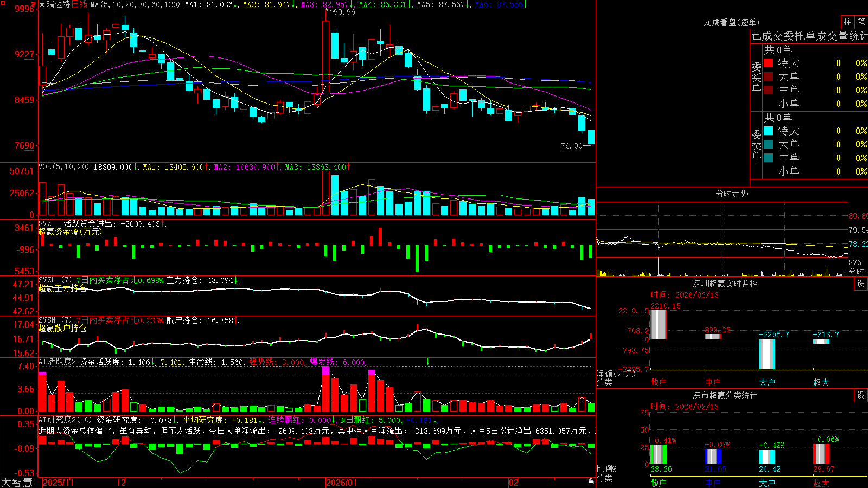
Task: Select the cyan 特大 sell-order color swatch
Action: (768, 131)
